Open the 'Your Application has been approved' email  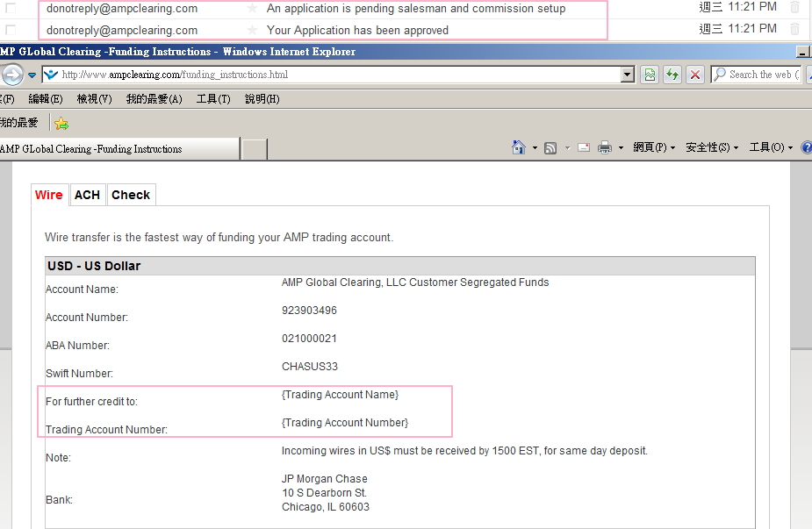(357, 30)
